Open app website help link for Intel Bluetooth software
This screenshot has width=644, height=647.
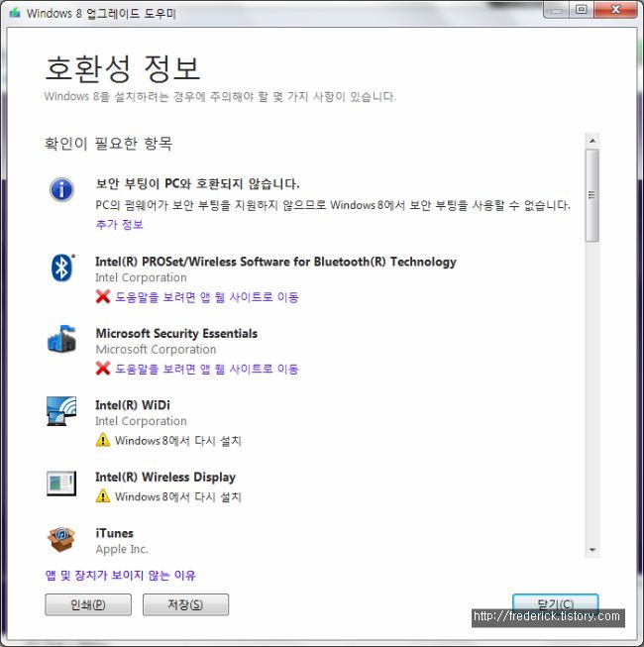[x=207, y=296]
